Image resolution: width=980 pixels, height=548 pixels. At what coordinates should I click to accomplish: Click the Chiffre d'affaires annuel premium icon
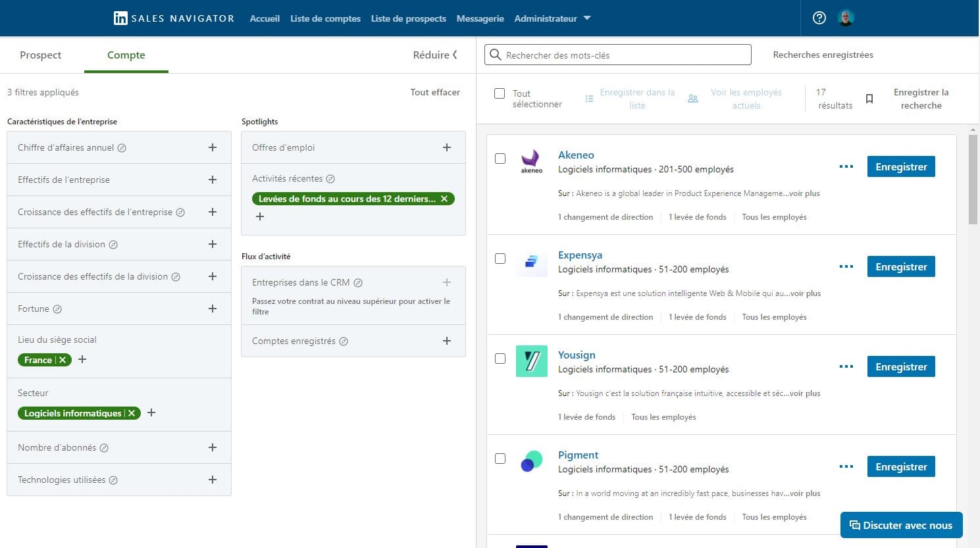tap(122, 148)
